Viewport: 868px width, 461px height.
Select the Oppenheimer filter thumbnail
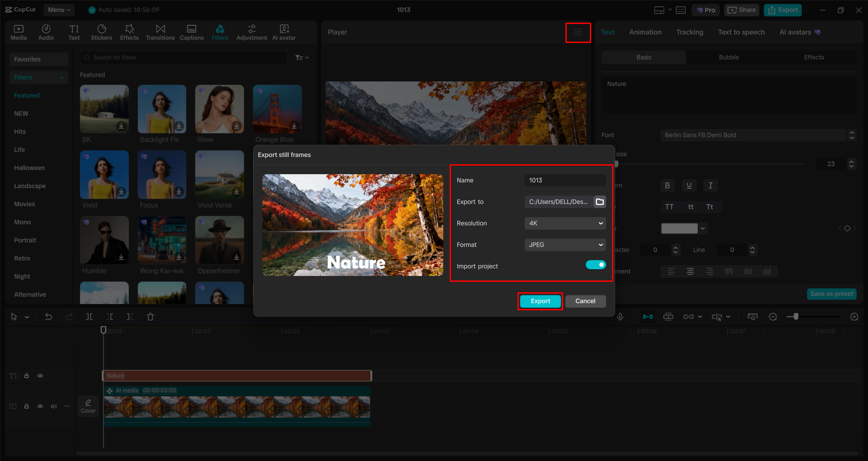pyautogui.click(x=219, y=240)
